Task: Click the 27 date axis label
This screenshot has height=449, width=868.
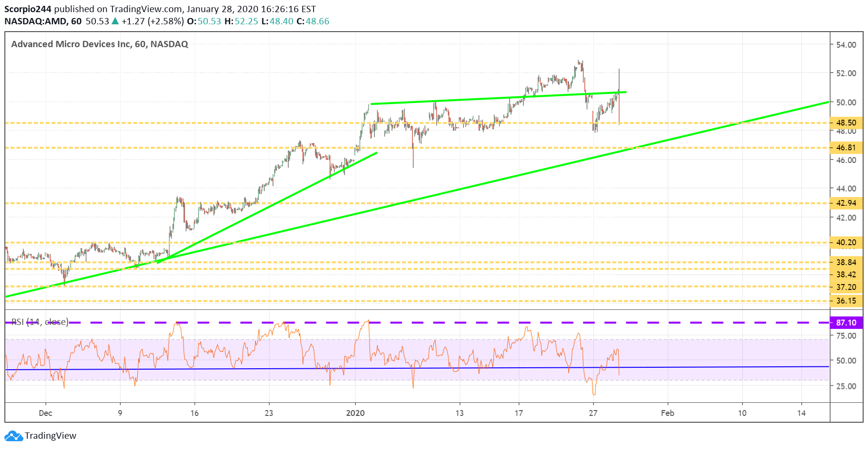Action: click(x=593, y=413)
